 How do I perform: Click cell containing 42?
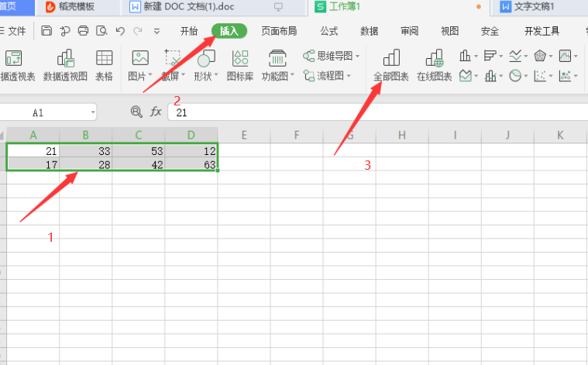(139, 164)
